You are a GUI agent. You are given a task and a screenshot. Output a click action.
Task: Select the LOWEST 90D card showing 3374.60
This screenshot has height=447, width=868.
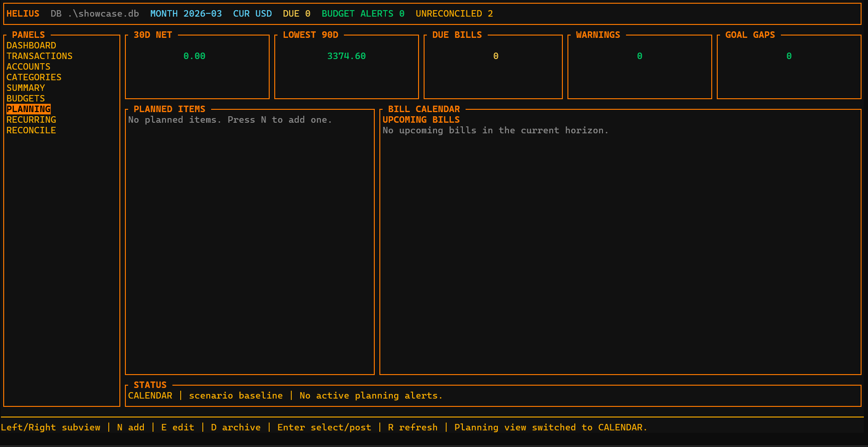click(346, 65)
